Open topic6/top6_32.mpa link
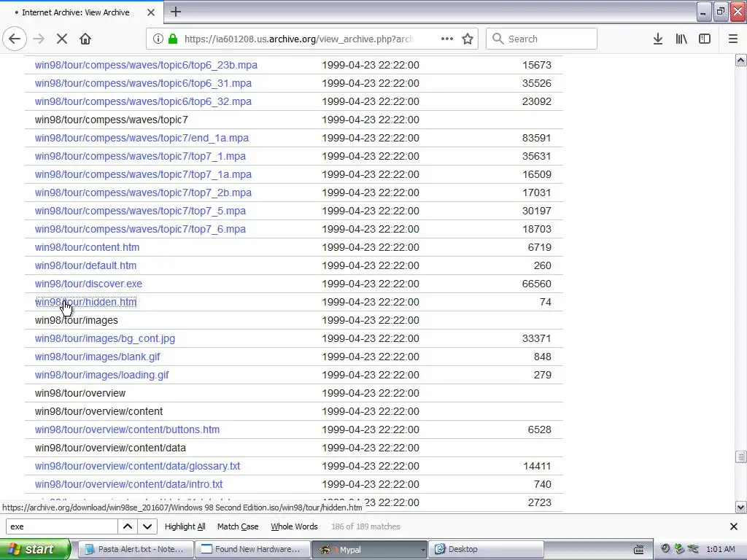 (x=143, y=101)
